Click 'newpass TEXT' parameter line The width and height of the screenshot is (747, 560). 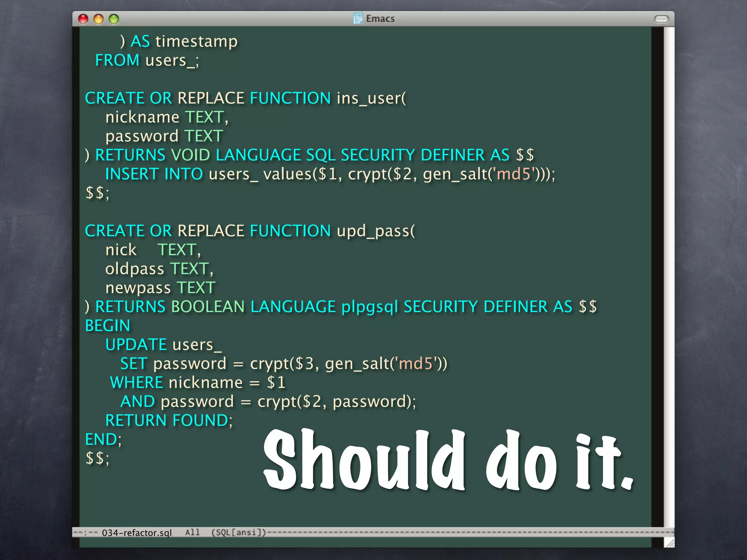(160, 288)
